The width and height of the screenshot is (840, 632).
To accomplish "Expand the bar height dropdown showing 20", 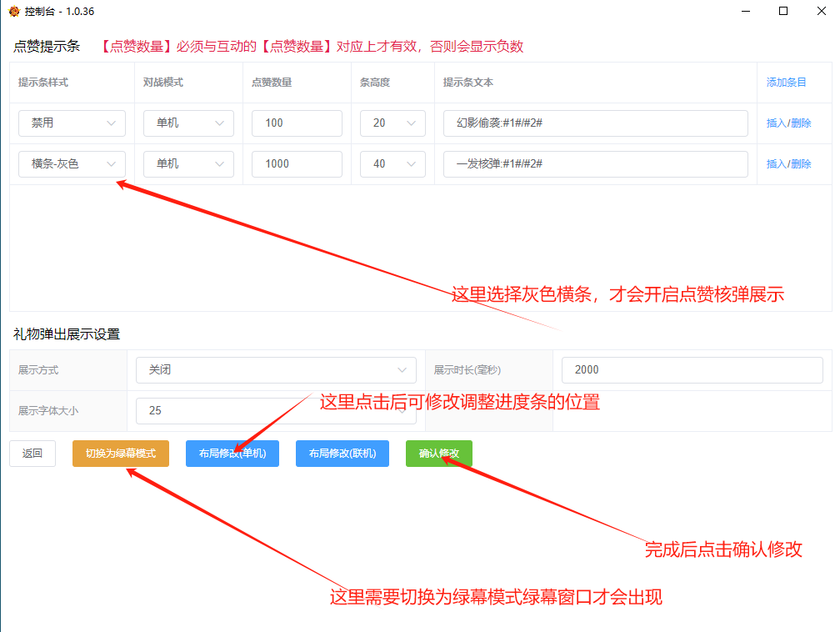I will click(392, 123).
